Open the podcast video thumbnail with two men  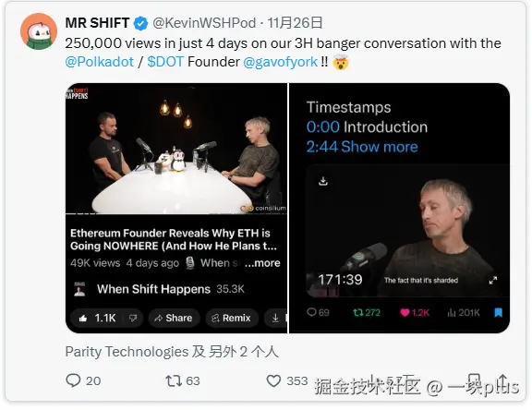coord(176,149)
